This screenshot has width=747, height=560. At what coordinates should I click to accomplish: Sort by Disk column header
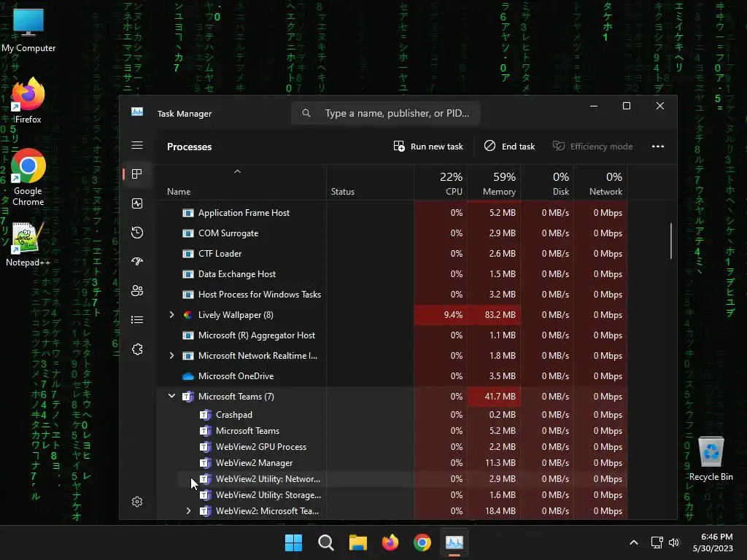click(547, 183)
